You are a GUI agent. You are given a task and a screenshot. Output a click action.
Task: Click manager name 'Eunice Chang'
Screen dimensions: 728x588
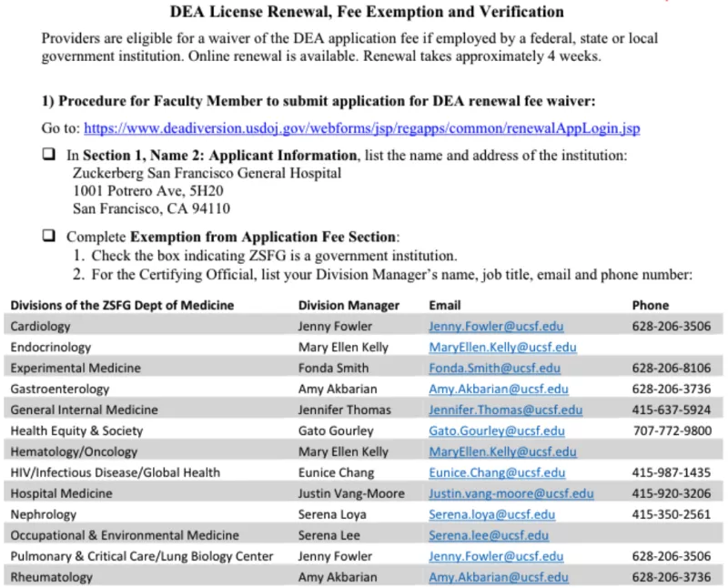336,472
